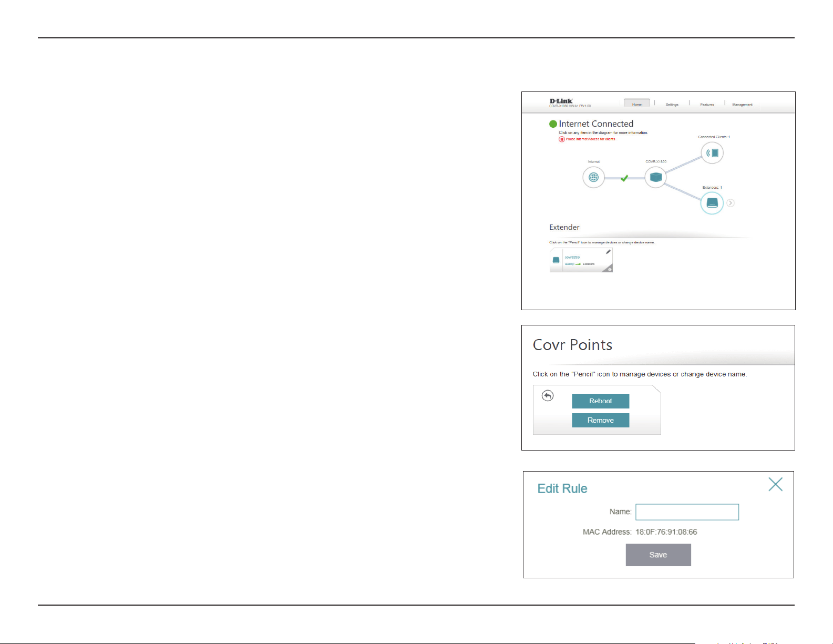Open the Features menu
The image size is (833, 644).
coord(707,105)
